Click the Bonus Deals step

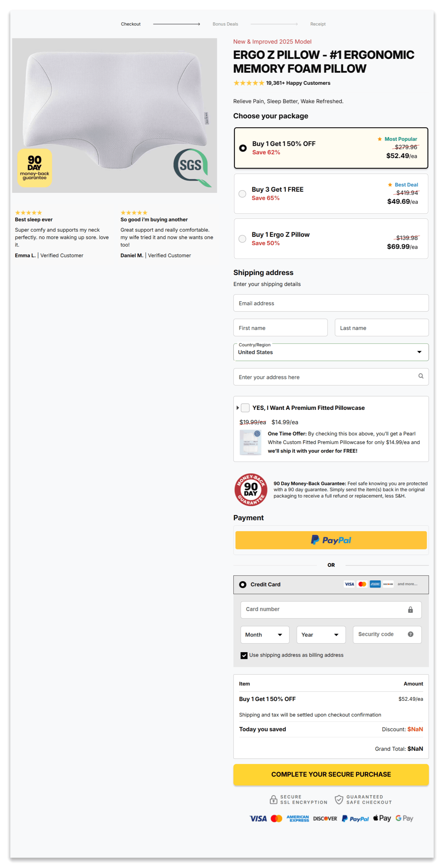pos(225,24)
